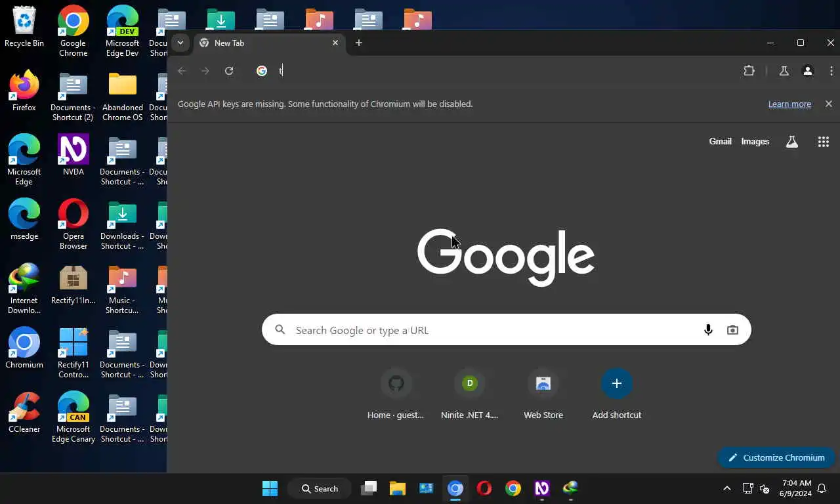Open clock showing 7:04 AM
The width and height of the screenshot is (840, 504).
(796, 488)
